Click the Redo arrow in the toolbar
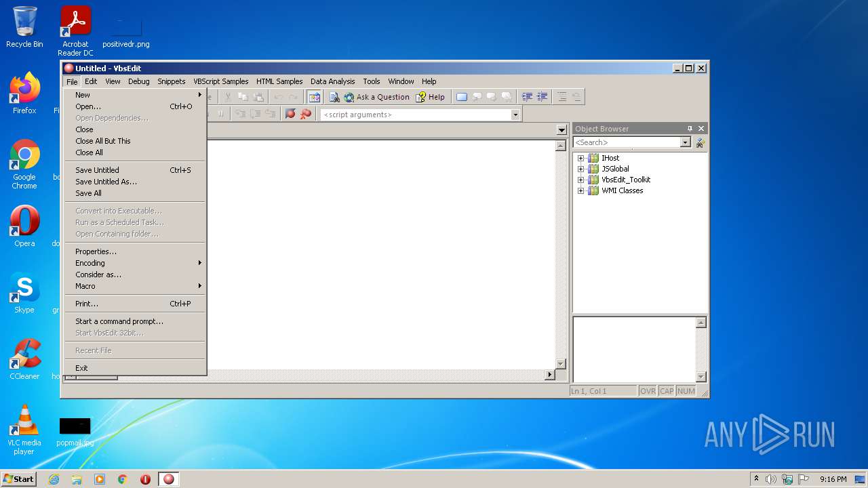868x488 pixels. coord(293,97)
